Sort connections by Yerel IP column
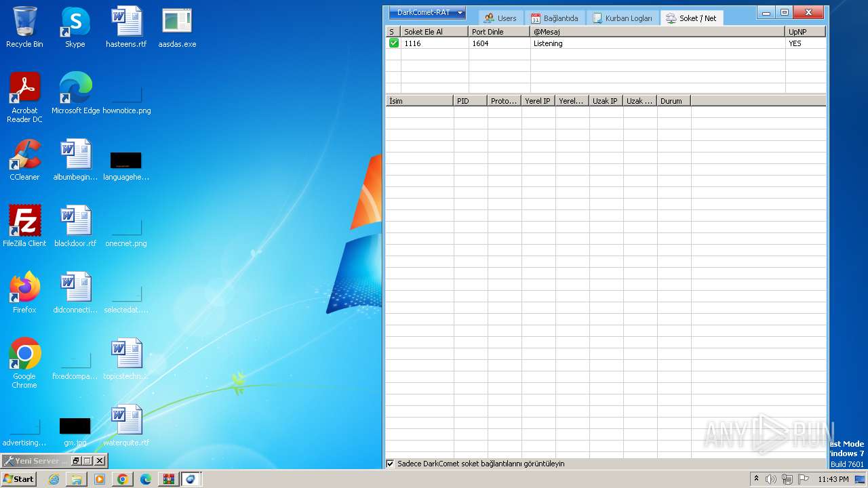Image resolution: width=868 pixels, height=488 pixels. click(538, 101)
